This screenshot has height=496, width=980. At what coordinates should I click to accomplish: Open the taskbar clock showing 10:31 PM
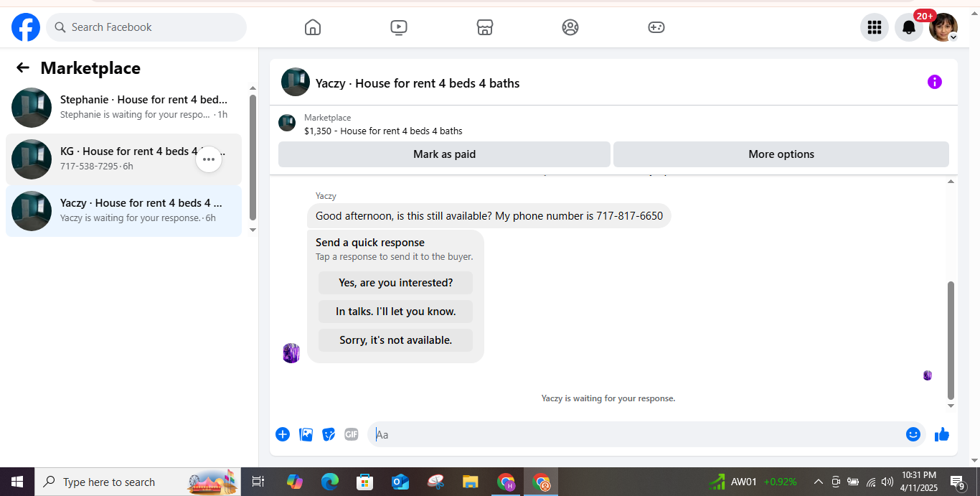pyautogui.click(x=920, y=482)
